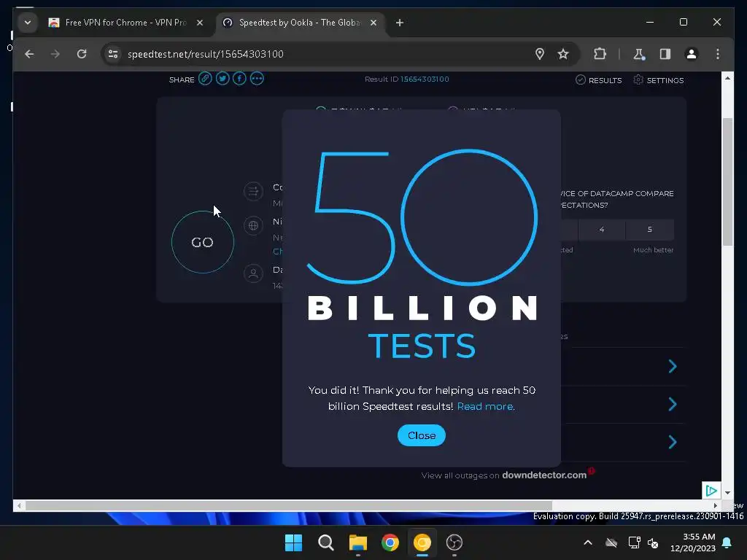
Task: Open OBS Studio from taskbar
Action: pos(454,542)
